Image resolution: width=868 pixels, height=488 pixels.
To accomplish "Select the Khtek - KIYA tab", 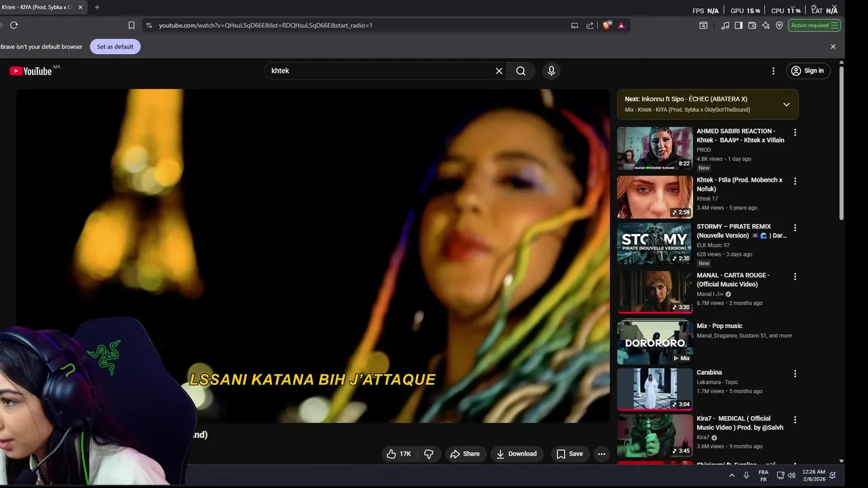I will (x=37, y=7).
